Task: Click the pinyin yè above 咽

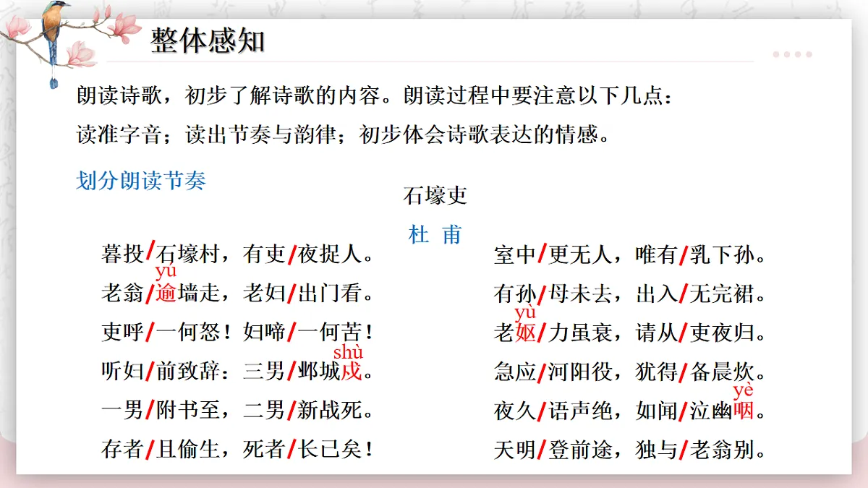Action: (744, 391)
